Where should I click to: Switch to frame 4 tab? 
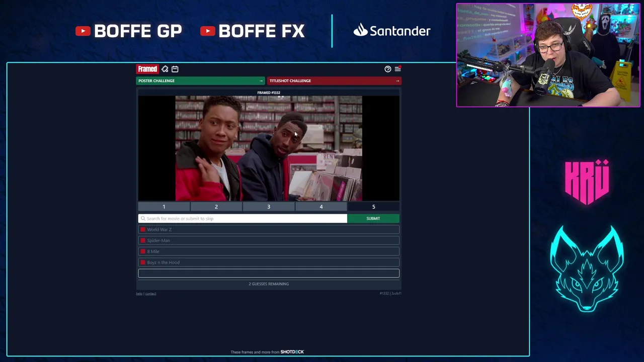321,207
